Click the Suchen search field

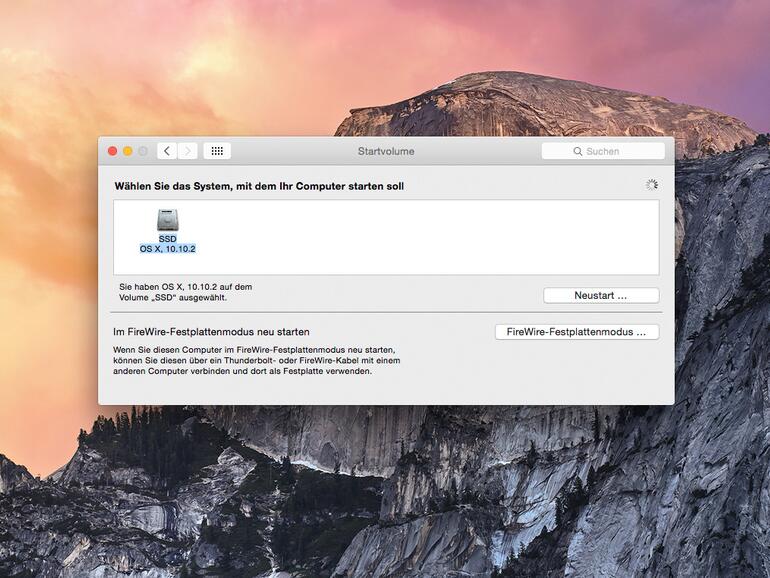[x=603, y=151]
